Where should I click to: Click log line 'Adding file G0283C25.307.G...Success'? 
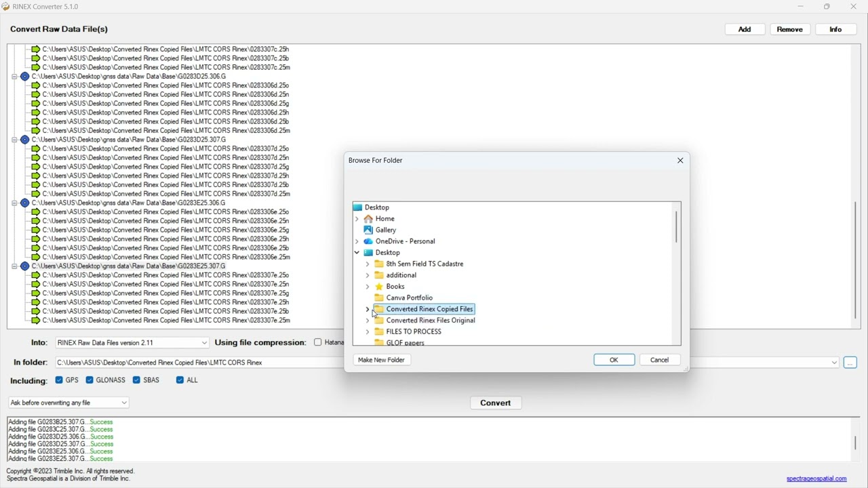click(x=60, y=429)
